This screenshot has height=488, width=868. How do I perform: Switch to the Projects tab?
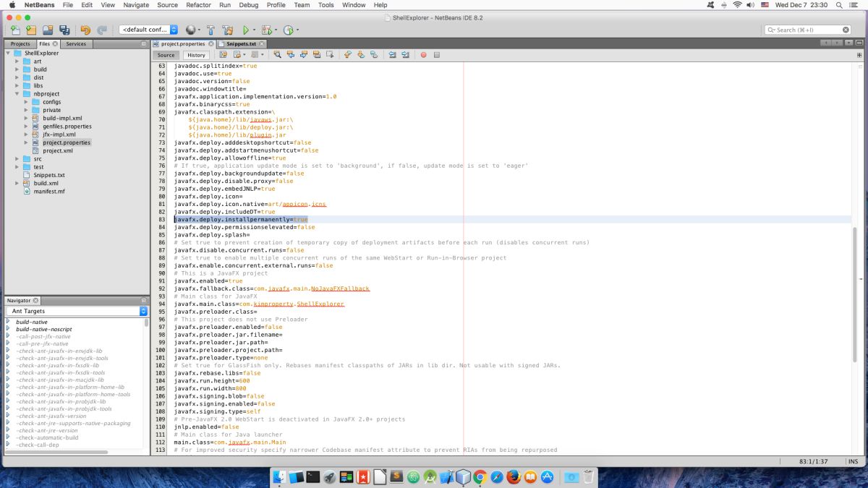click(20, 44)
